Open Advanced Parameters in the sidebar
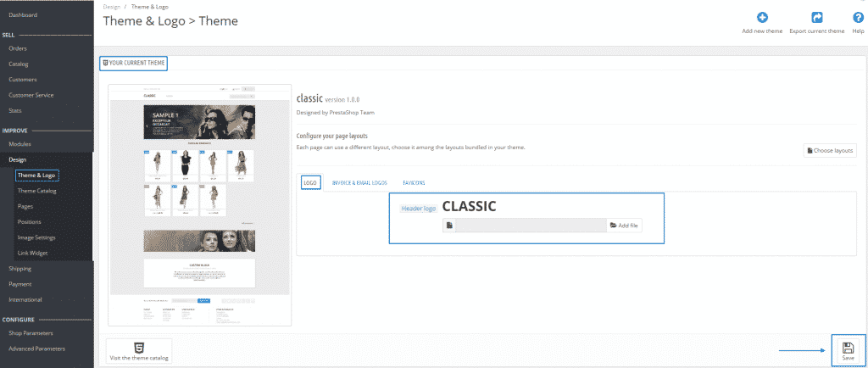 coord(36,348)
